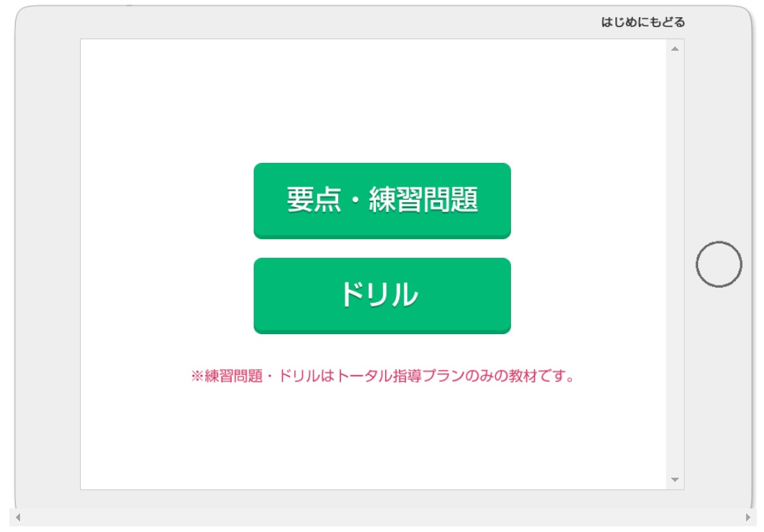This screenshot has height=532, width=764.
Task: Click the bottom horizontal scrollbar track
Action: tap(382, 518)
